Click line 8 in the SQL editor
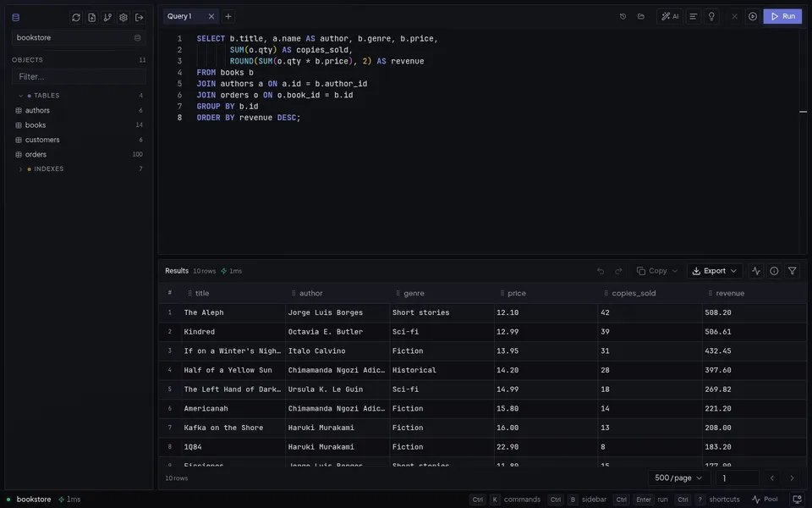 pyautogui.click(x=249, y=118)
